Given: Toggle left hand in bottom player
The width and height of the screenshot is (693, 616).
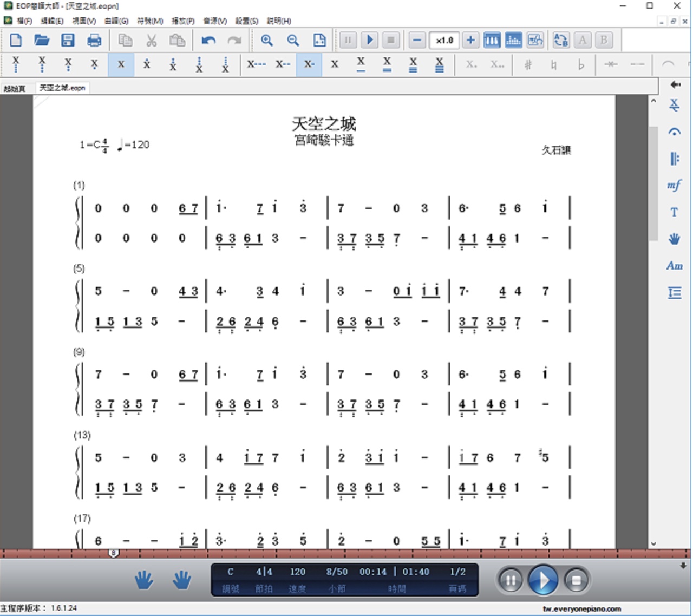Looking at the screenshot, I should 143,580.
